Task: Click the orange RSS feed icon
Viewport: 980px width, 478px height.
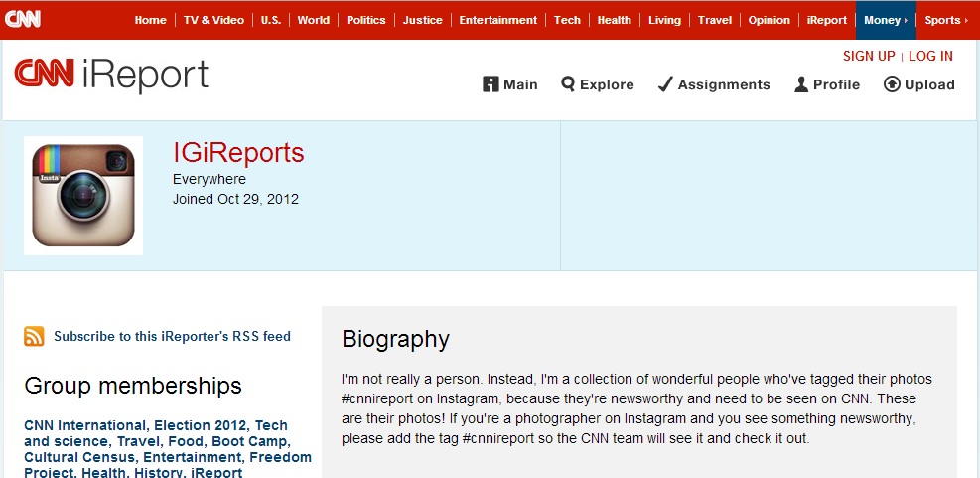Action: (34, 336)
